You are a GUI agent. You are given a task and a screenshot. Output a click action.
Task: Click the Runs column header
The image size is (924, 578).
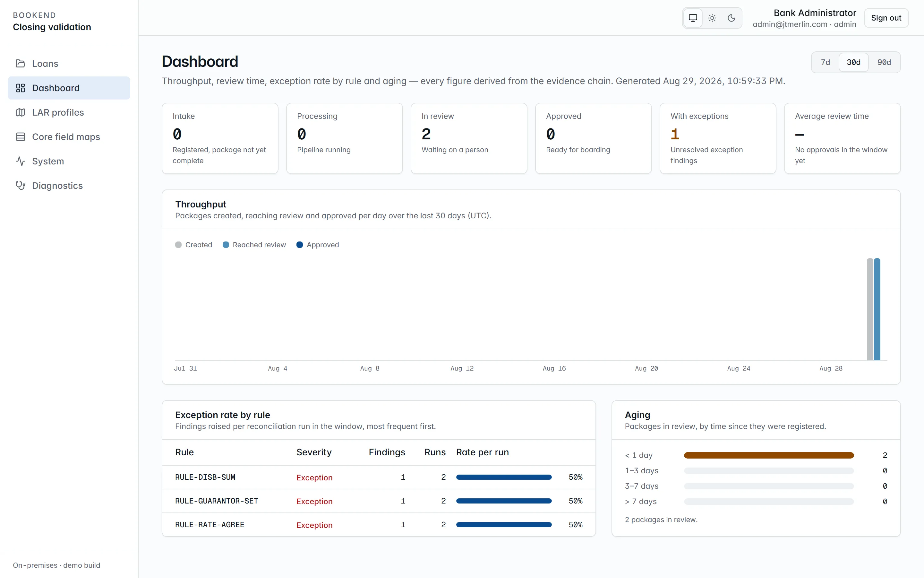[435, 452]
